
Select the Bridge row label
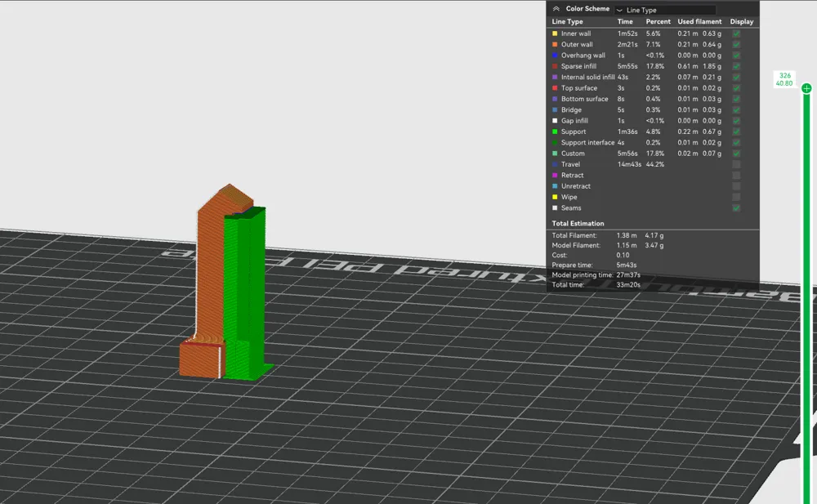click(x=571, y=110)
